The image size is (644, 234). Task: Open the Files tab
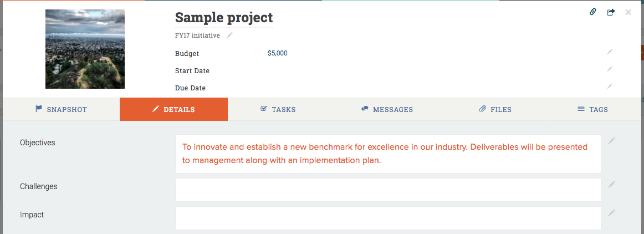click(x=495, y=109)
